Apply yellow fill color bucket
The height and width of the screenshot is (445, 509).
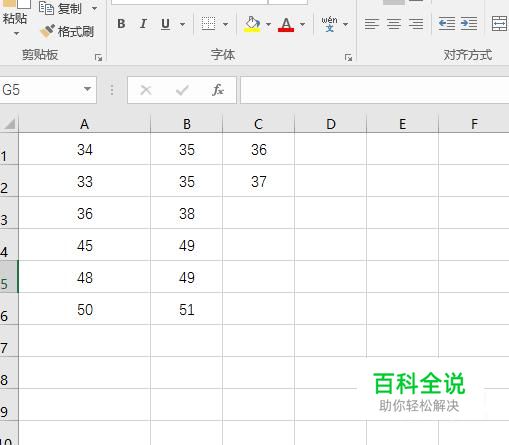click(x=252, y=24)
